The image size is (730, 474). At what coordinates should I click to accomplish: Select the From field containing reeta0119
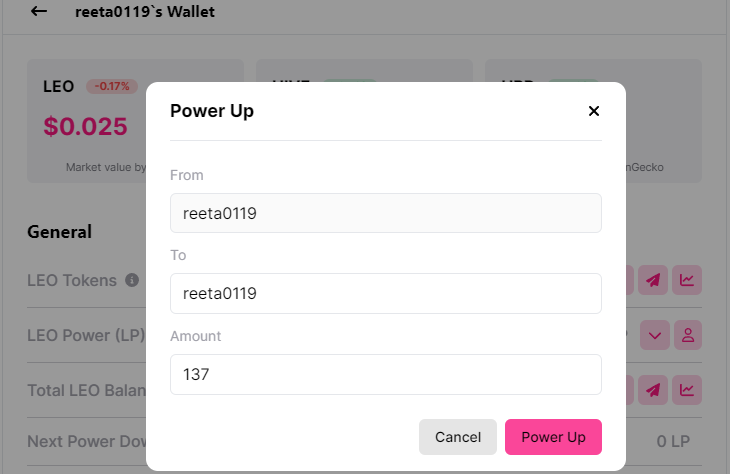(x=385, y=213)
